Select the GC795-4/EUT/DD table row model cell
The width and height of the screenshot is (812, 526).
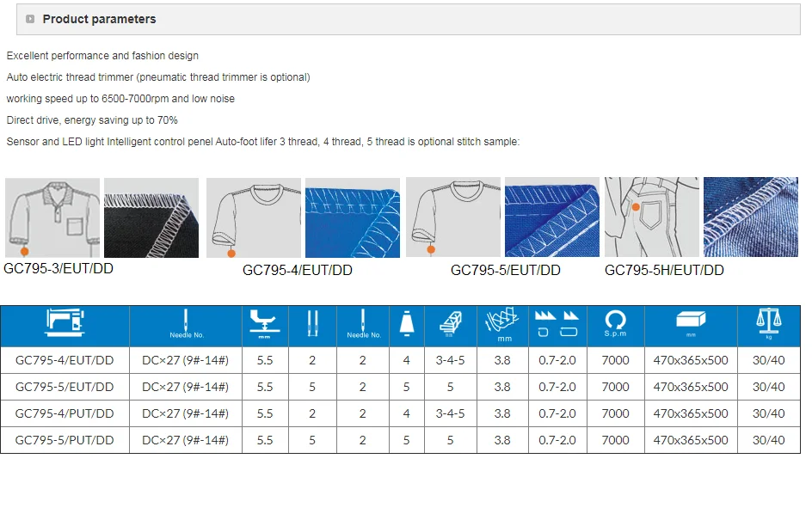point(65,360)
